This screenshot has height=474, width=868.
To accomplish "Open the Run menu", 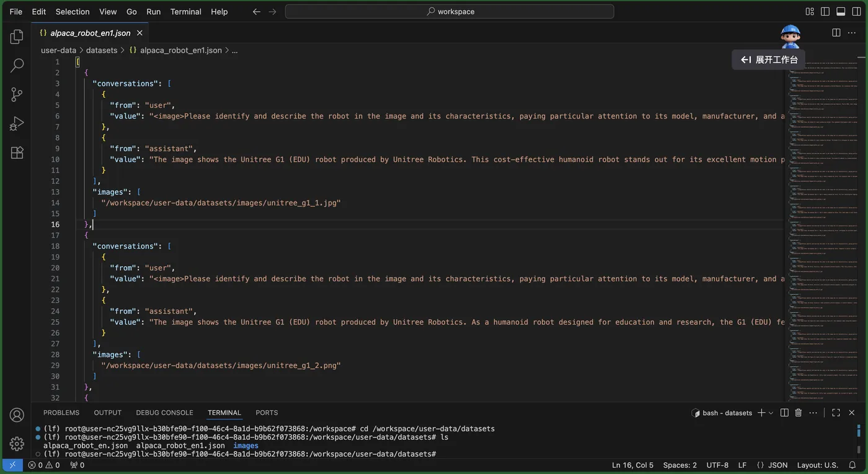I will [x=154, y=12].
